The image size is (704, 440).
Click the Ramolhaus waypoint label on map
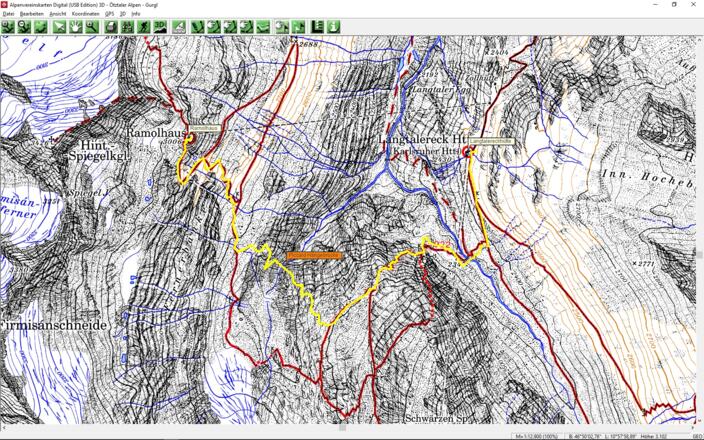(203, 128)
